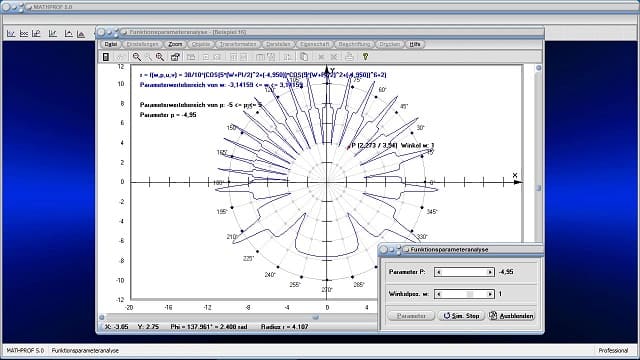Screen dimensions: 640x360
Task: Open the Eigenschaft menu
Action: [x=314, y=44]
